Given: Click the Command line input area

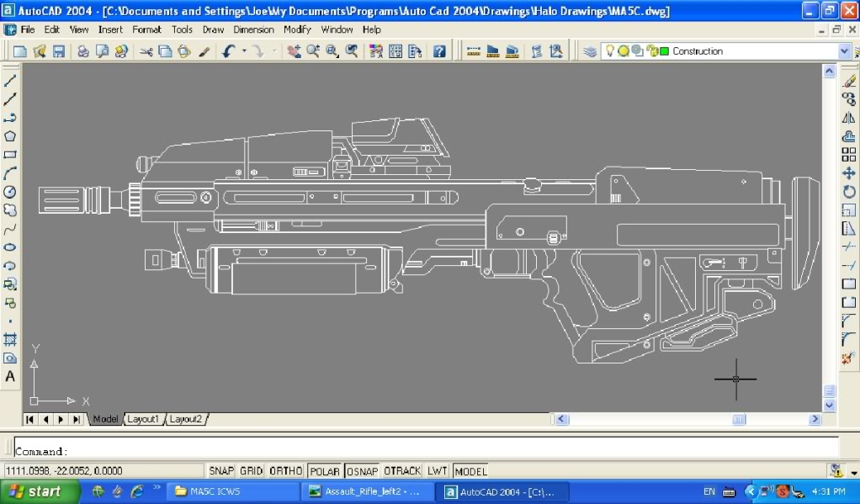Looking at the screenshot, I should (x=421, y=451).
